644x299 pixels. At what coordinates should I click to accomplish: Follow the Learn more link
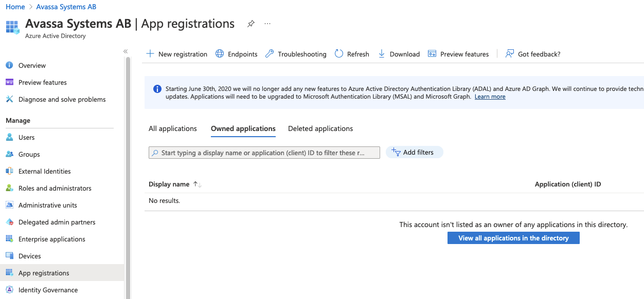point(490,97)
